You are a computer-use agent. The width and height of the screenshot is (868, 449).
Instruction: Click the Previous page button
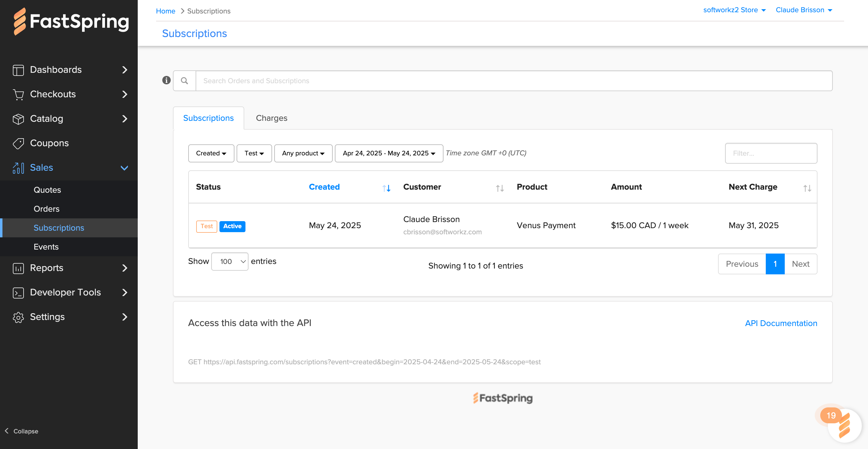[x=742, y=264]
